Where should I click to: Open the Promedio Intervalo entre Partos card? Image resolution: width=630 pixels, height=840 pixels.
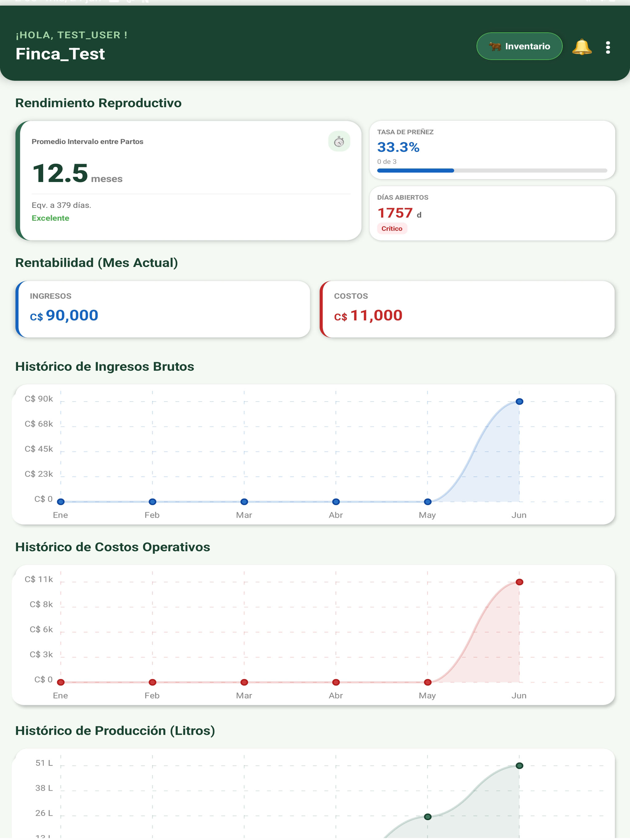point(189,181)
